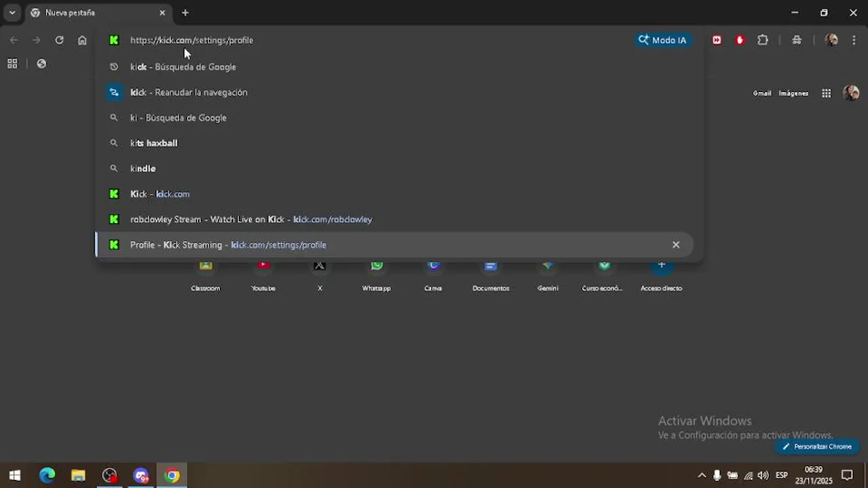Open the tab search dropdown arrow

(12, 13)
